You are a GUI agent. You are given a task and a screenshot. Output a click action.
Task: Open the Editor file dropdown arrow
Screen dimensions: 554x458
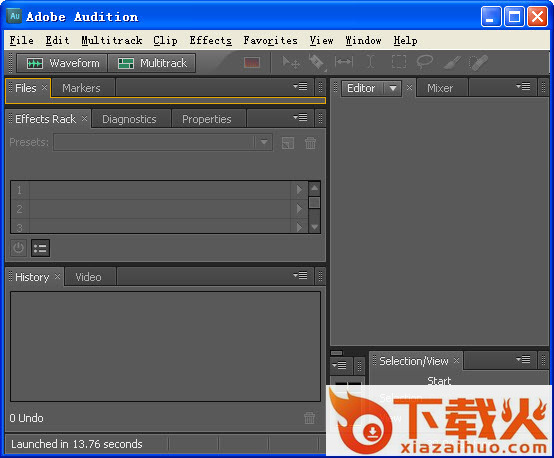click(393, 88)
